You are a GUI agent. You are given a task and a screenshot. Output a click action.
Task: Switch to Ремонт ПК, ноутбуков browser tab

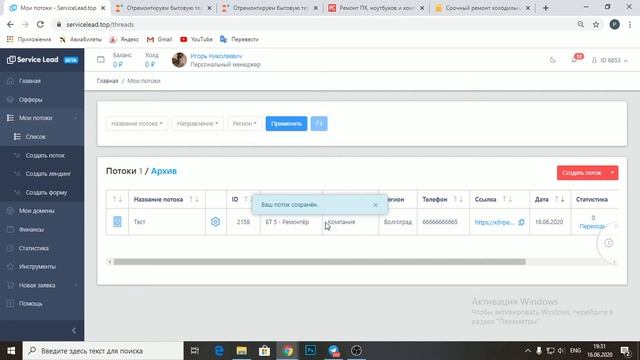(x=376, y=8)
